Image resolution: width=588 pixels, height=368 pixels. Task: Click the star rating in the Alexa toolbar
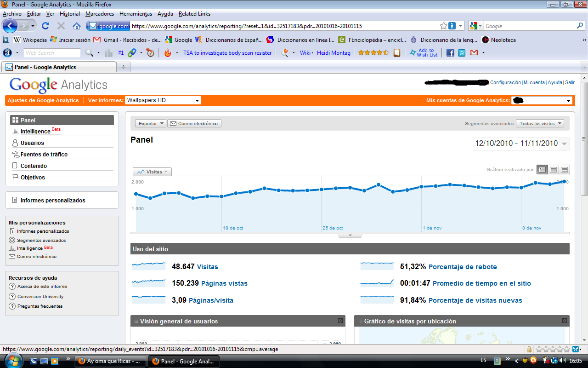373,53
